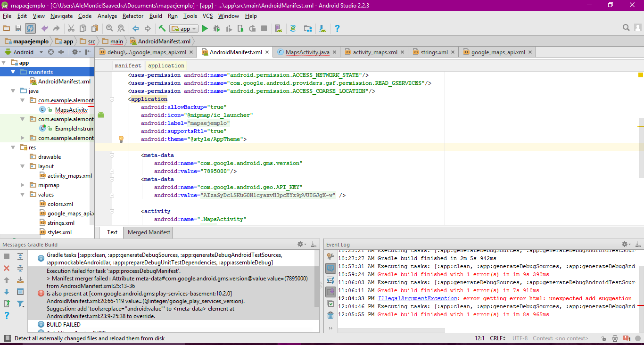Toggle soft wraps in Event Log
This screenshot has height=345, width=644.
[330, 280]
